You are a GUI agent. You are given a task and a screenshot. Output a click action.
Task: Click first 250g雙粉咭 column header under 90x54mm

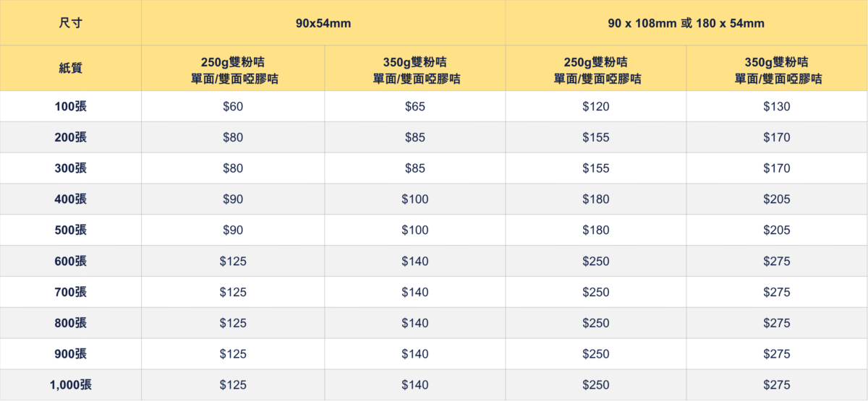pos(233,69)
